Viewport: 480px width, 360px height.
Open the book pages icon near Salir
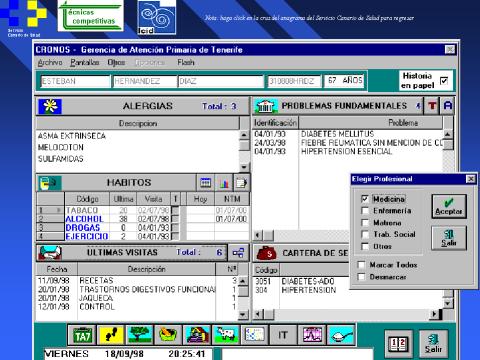pyautogui.click(x=398, y=344)
